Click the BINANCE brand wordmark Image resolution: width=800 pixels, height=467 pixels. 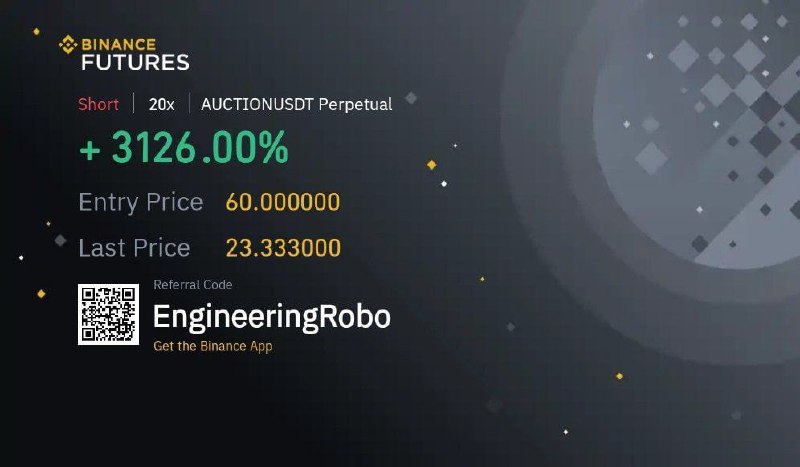point(118,44)
